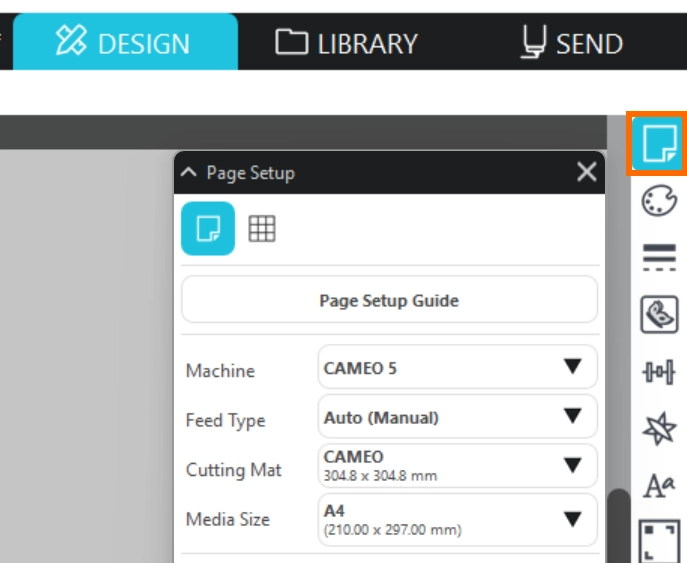Click the Page Setup Guide button
Screen dimensions: 687x563
[389, 300]
